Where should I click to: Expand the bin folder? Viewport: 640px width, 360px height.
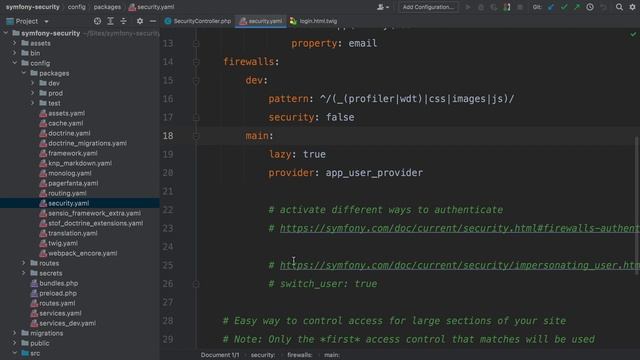pos(15,53)
